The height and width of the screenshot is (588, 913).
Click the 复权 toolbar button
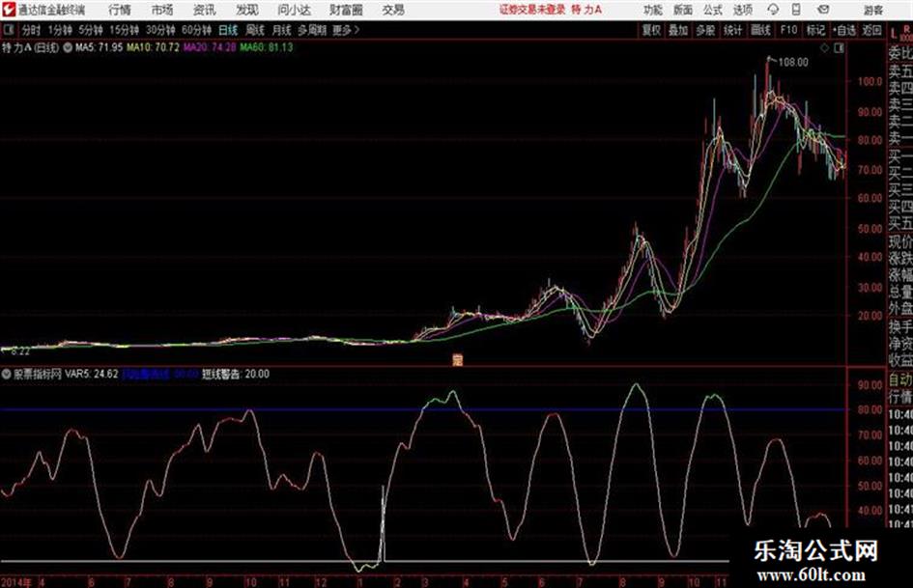click(x=651, y=30)
